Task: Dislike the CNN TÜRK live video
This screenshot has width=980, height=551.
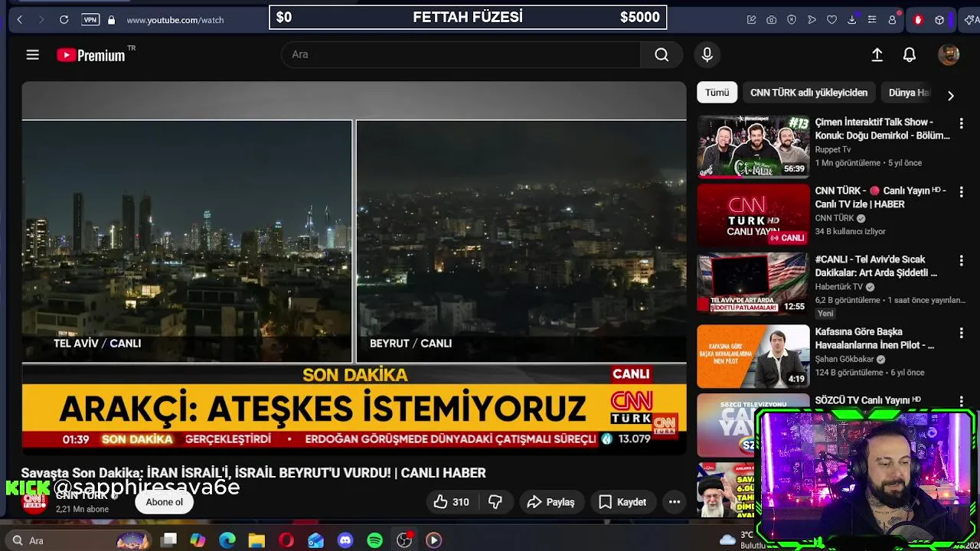Action: 495,502
